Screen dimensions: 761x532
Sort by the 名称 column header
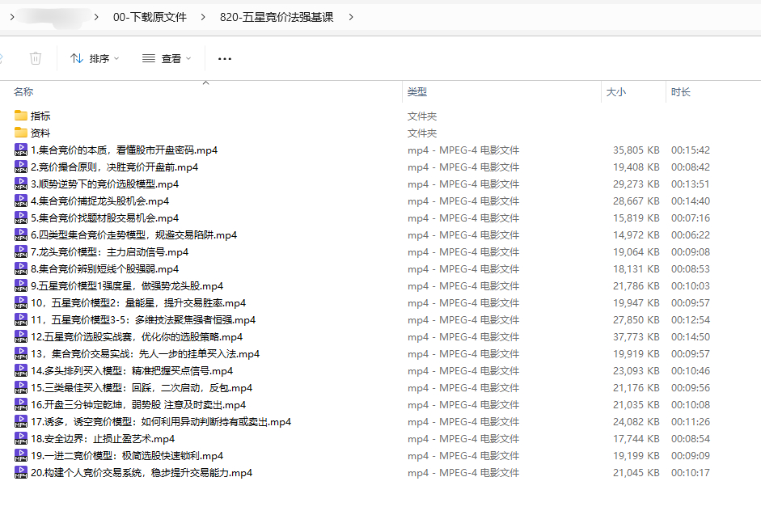(x=23, y=92)
